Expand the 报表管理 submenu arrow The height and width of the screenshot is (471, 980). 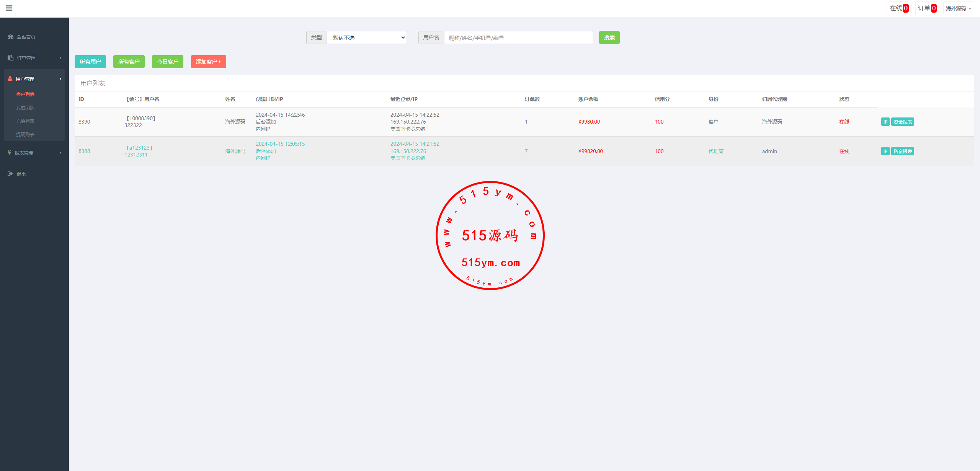point(60,153)
